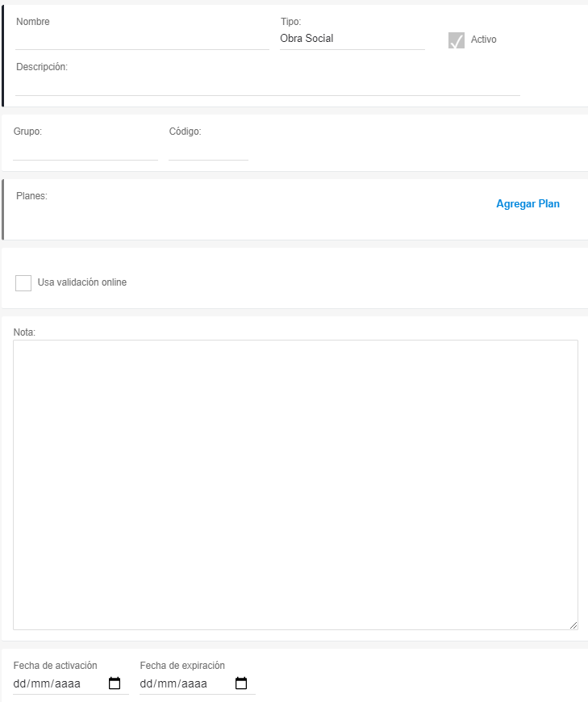Click inside the Nota text area
Image resolution: width=588 pixels, height=702 pixels.
[295, 484]
